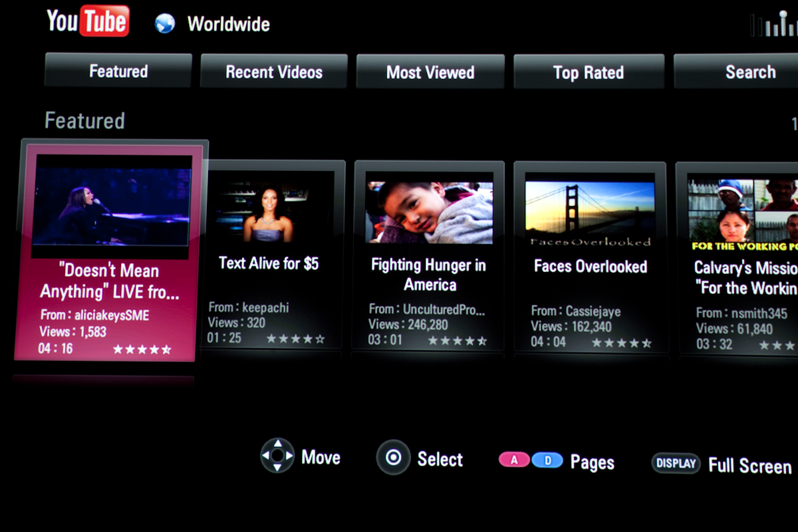798x532 pixels.
Task: Switch to Recent Videos tab
Action: [x=274, y=72]
